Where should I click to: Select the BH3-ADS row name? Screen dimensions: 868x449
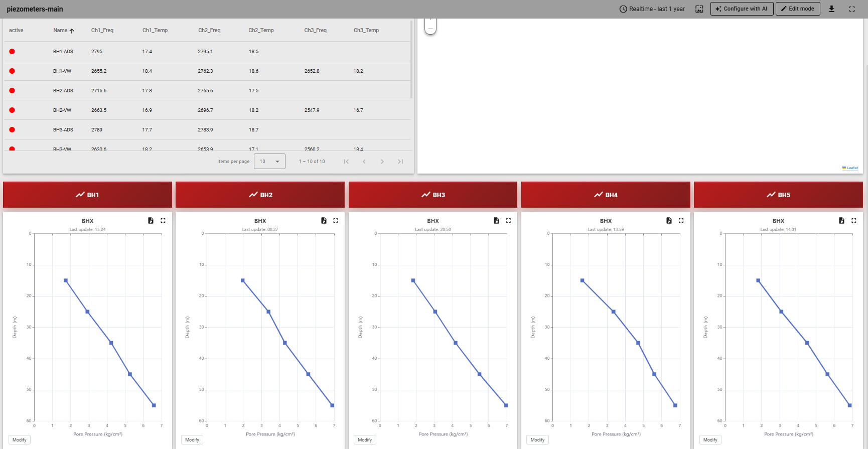click(x=63, y=130)
